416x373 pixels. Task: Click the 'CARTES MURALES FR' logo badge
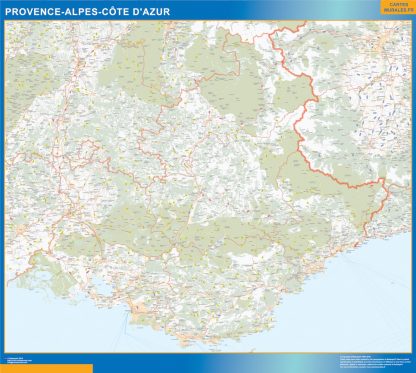click(x=398, y=7)
